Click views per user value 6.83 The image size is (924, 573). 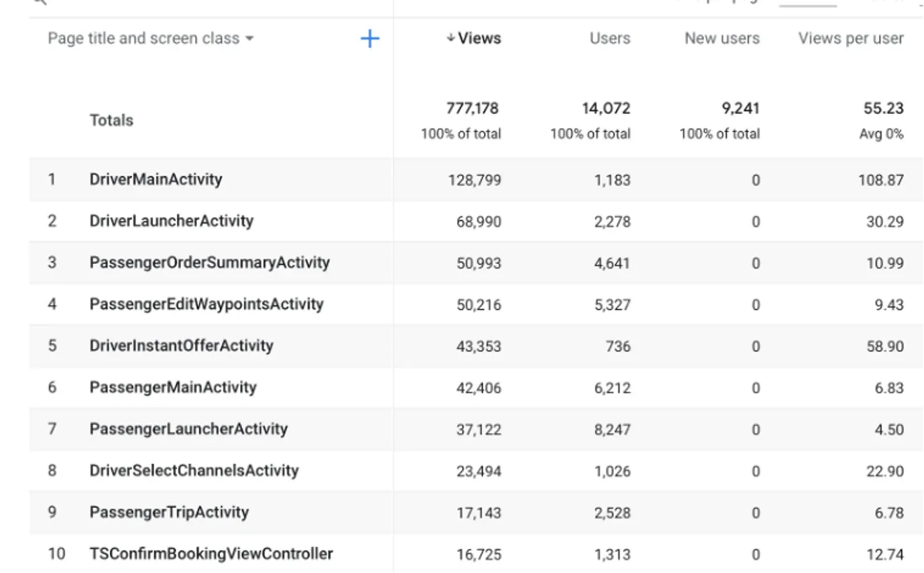coord(889,388)
